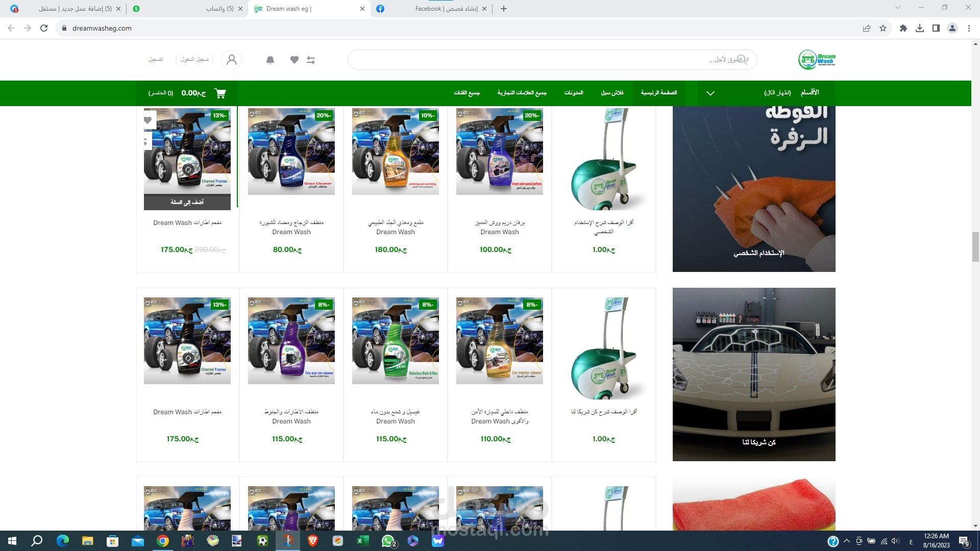This screenshot has width=980, height=551.
Task: Open a new browser tab with plus
Action: pos(504,9)
